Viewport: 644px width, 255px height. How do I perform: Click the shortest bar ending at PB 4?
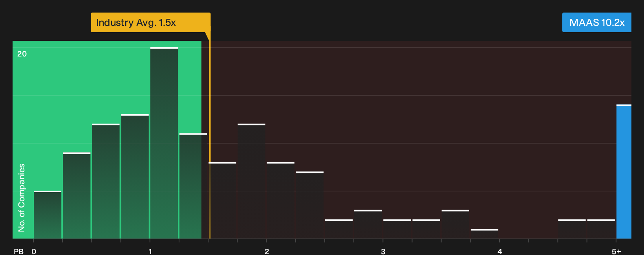coord(485,234)
